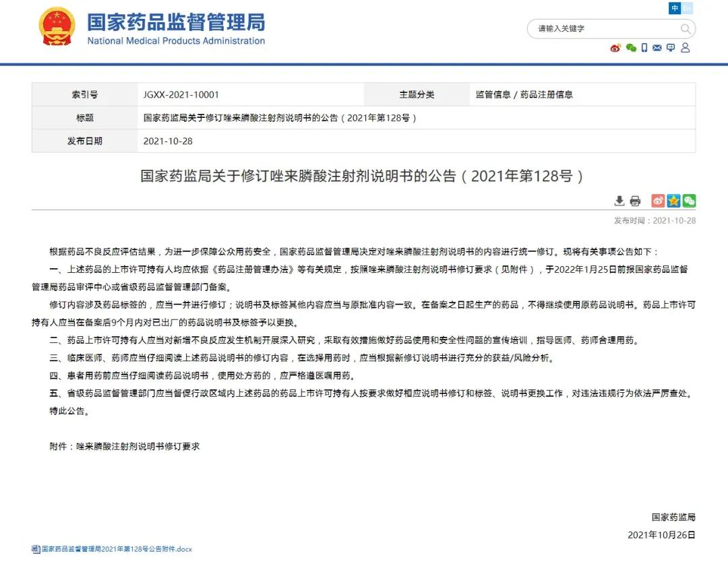Click the search magnifier icon

pyautogui.click(x=686, y=29)
